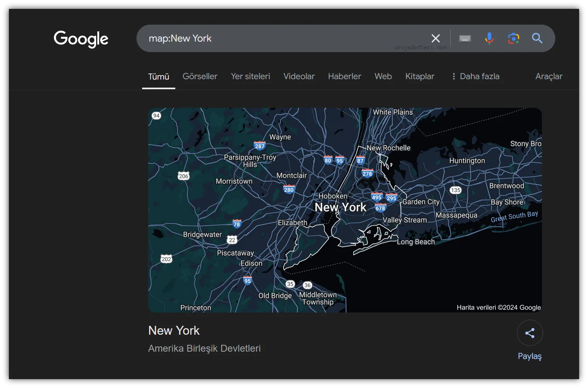Click the Route 35 marker on map
The width and height of the screenshot is (588, 388).
(290, 284)
